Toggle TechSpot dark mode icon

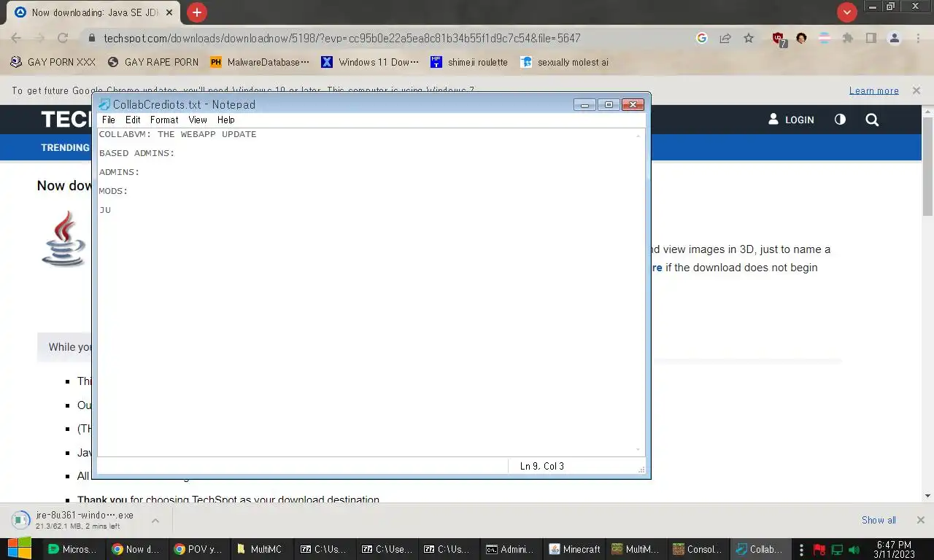(x=840, y=120)
